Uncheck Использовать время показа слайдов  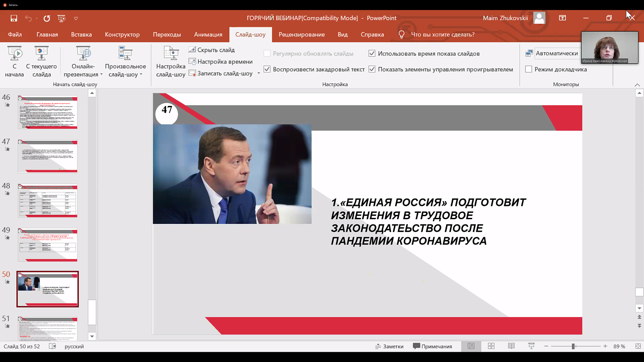[372, 54]
